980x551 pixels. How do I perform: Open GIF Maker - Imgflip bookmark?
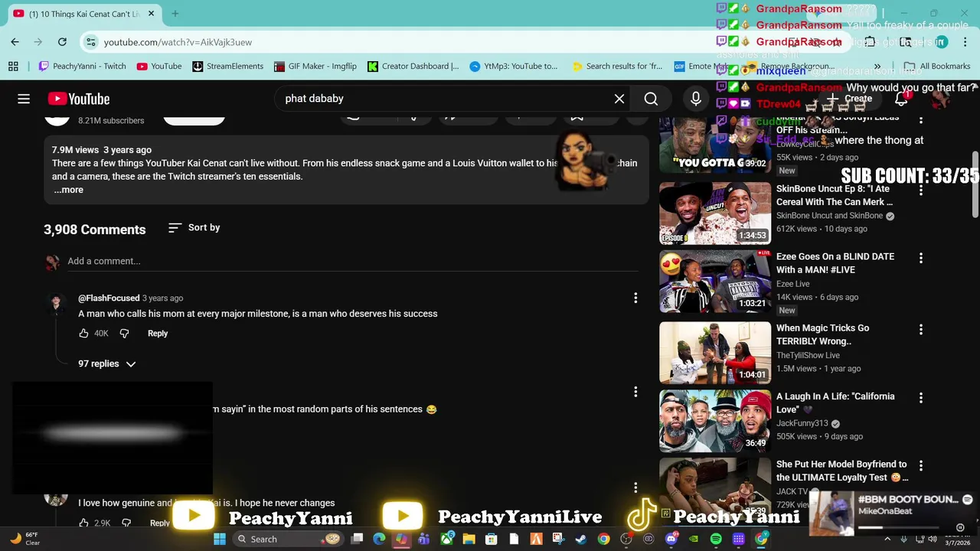[x=315, y=67]
